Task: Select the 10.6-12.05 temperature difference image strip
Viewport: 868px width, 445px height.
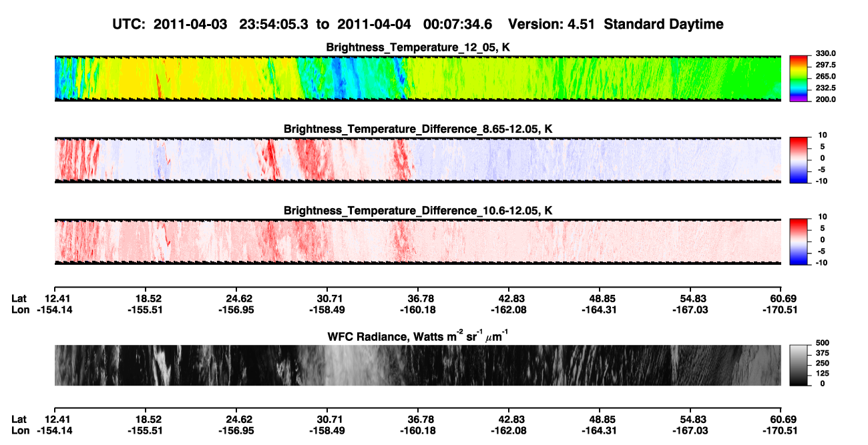Action: click(417, 242)
